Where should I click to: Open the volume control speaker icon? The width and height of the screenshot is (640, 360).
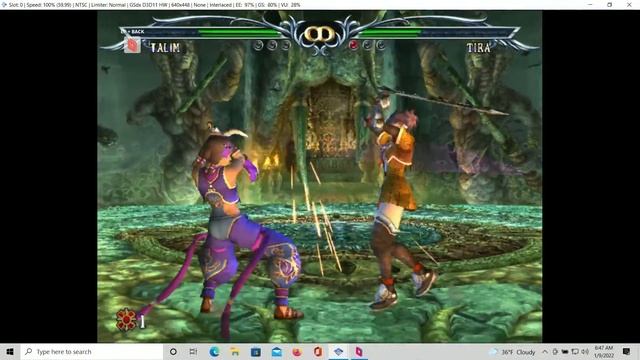pos(585,351)
